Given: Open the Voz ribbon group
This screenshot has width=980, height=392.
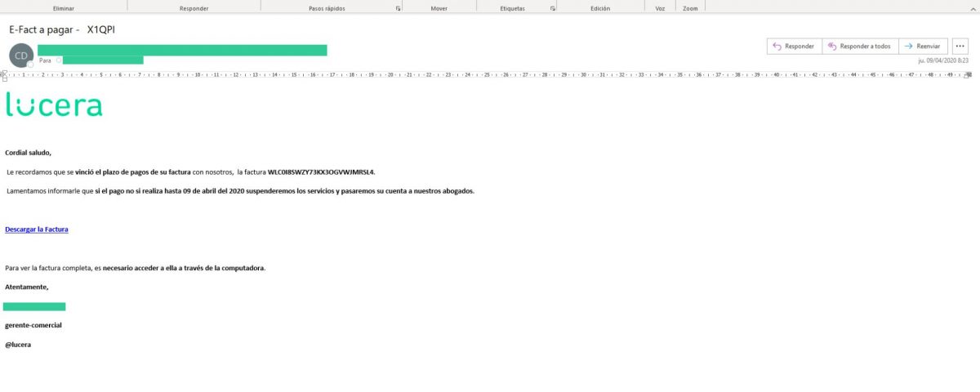Looking at the screenshot, I should coord(660,8).
